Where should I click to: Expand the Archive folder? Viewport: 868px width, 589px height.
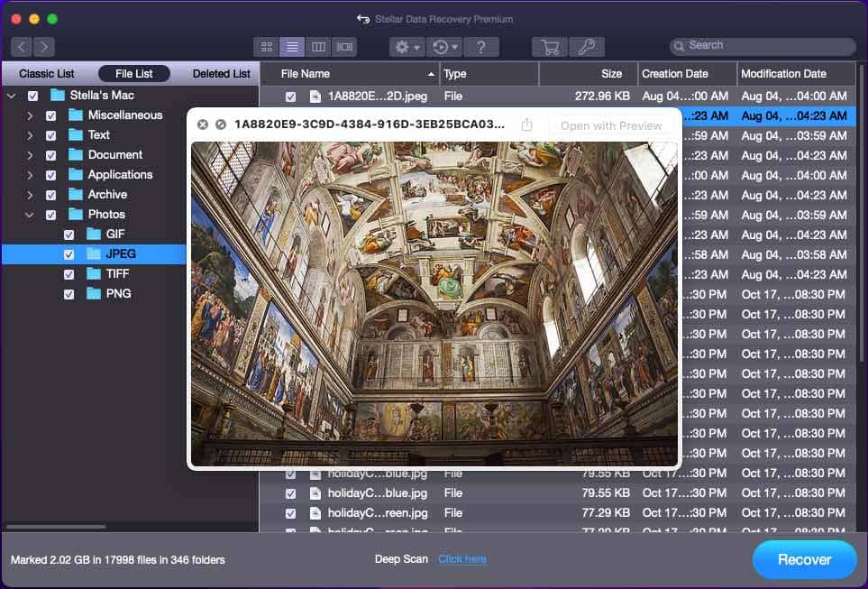coord(30,196)
